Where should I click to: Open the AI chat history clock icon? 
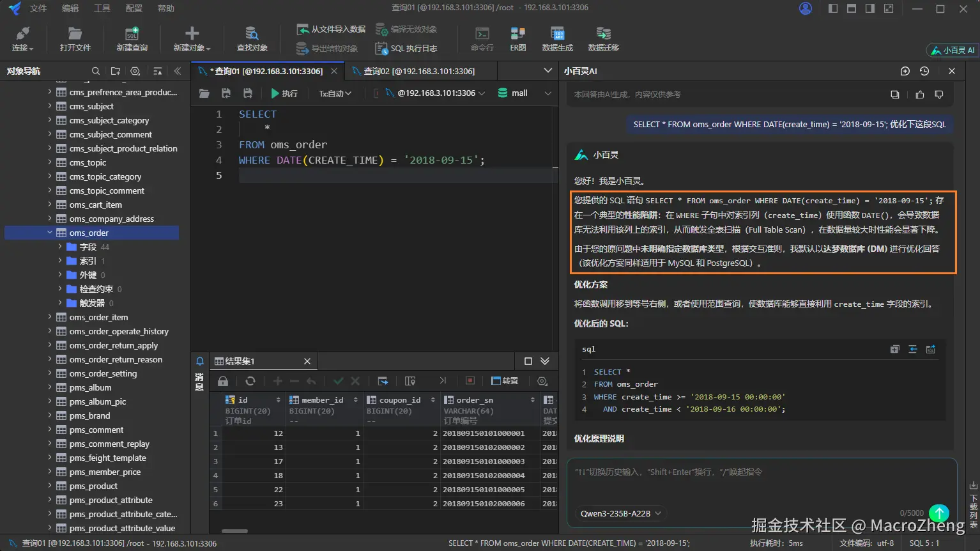(924, 71)
